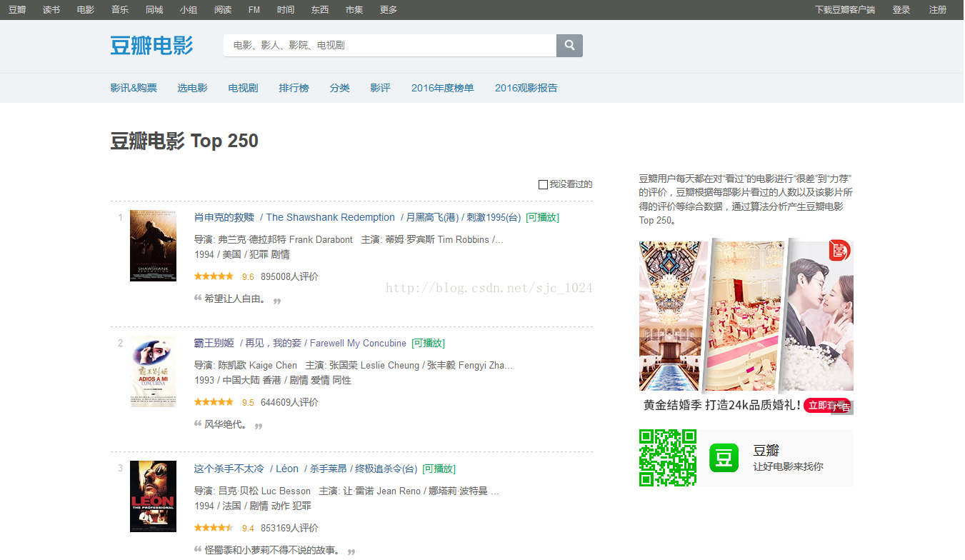Go to 选电影 tab
The image size is (965, 560).
pyautogui.click(x=193, y=88)
